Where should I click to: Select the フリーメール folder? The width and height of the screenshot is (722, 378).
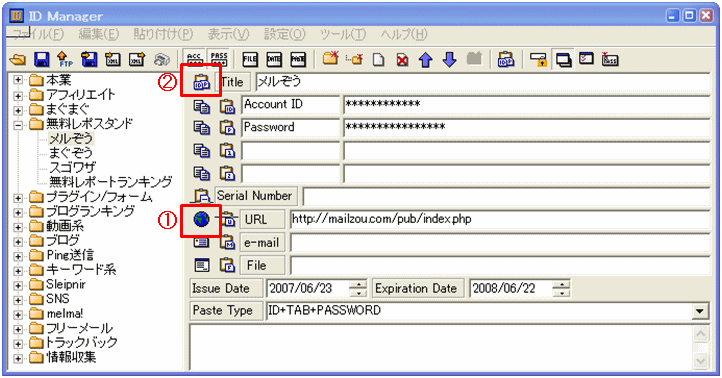pyautogui.click(x=79, y=329)
